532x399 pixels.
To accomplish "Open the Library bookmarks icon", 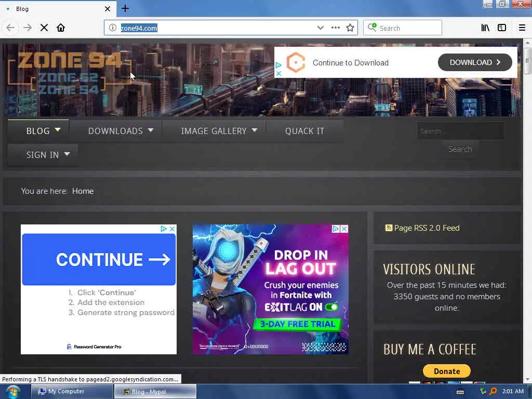I will pos(485,28).
